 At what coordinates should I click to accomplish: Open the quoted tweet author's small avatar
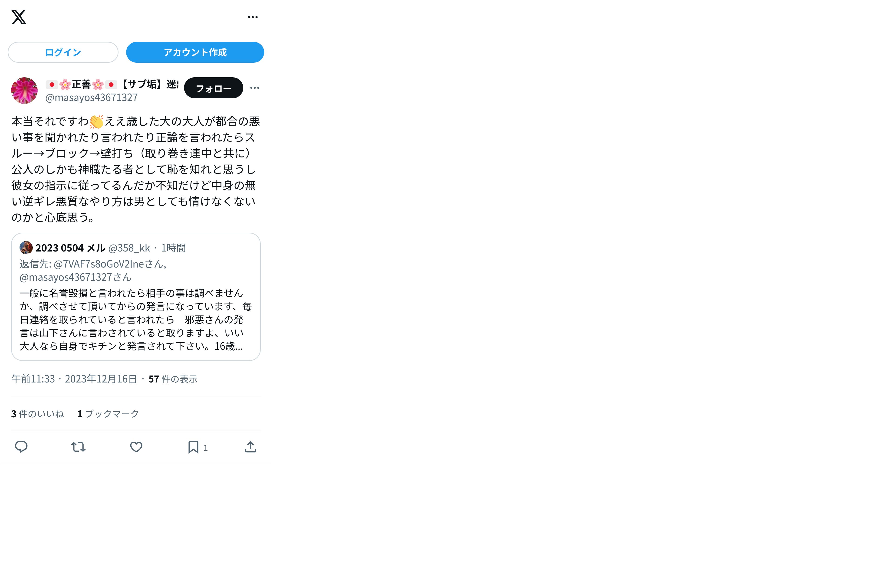(x=26, y=248)
